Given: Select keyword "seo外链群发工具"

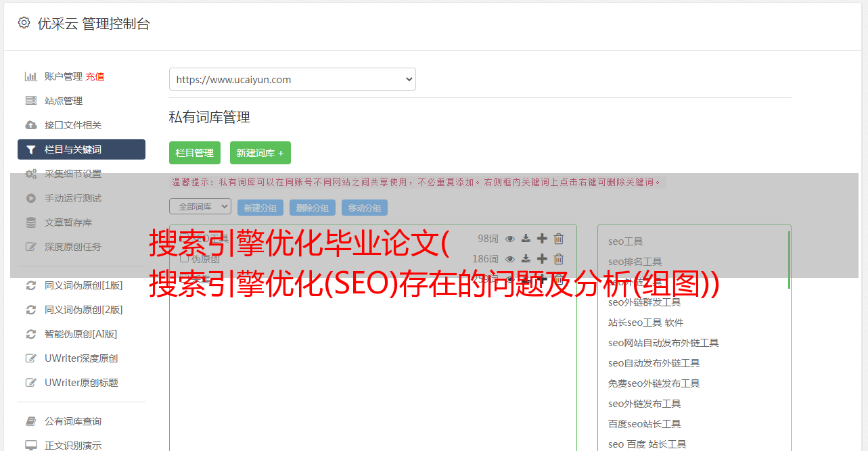Looking at the screenshot, I should click(645, 302).
